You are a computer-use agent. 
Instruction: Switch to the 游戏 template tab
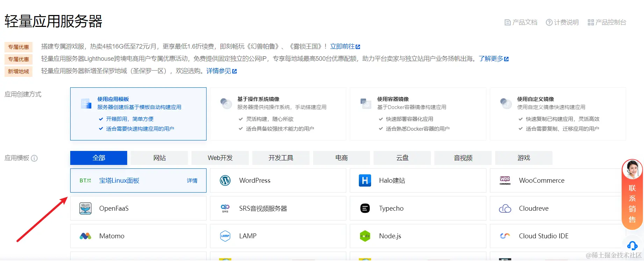click(524, 158)
